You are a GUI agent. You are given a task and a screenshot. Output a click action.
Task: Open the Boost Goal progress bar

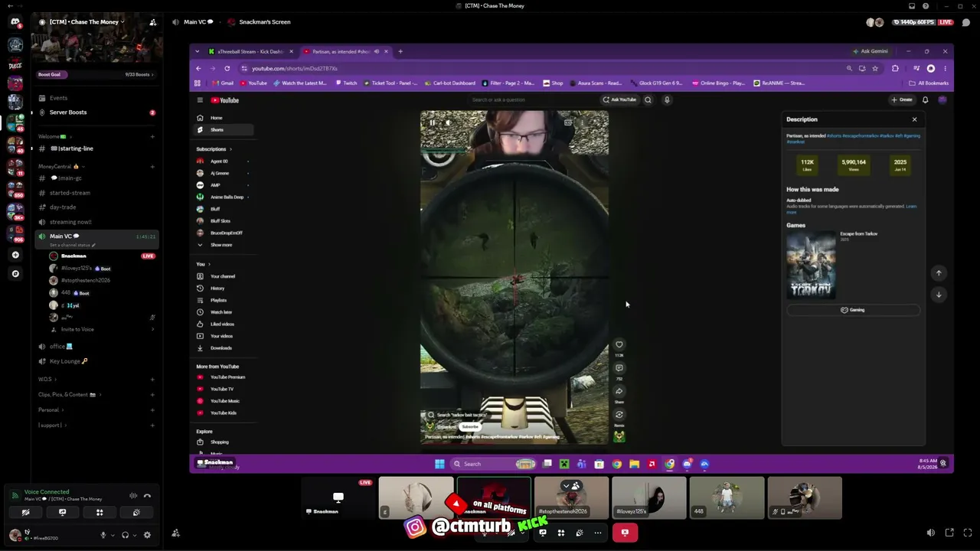tap(96, 74)
